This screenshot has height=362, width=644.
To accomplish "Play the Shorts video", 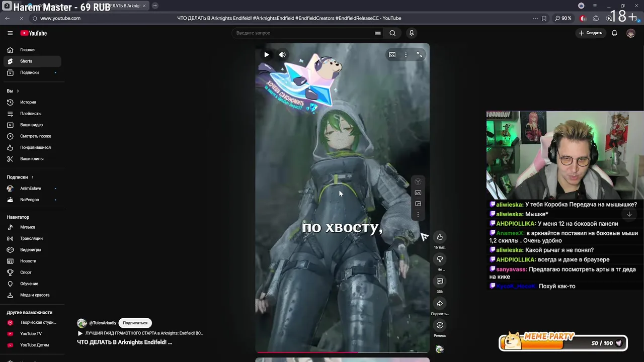I will click(267, 55).
